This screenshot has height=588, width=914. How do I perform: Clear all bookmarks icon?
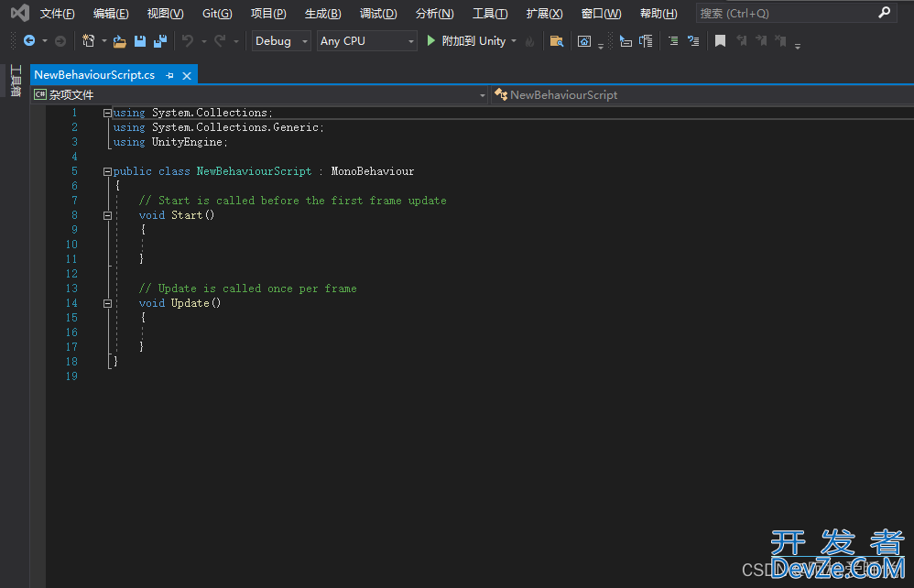pos(780,40)
